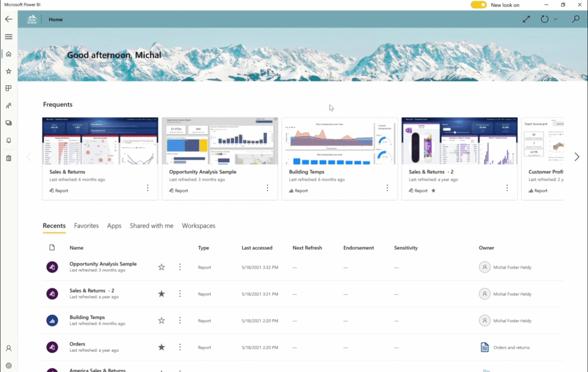The width and height of the screenshot is (588, 372).
Task: Turn off the New look toggle
Action: pos(479,5)
